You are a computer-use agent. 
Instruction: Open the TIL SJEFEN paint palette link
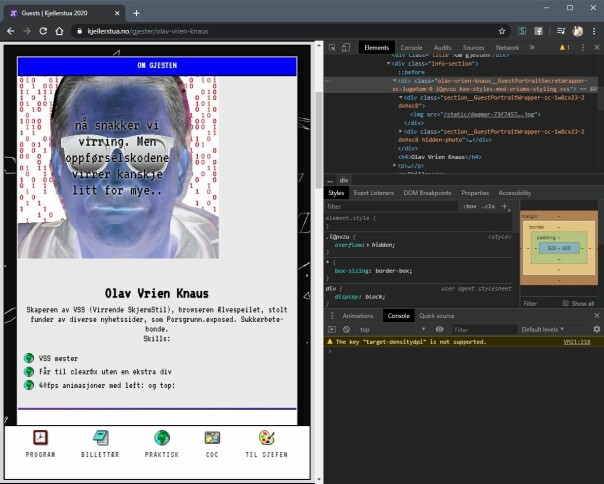click(x=267, y=444)
